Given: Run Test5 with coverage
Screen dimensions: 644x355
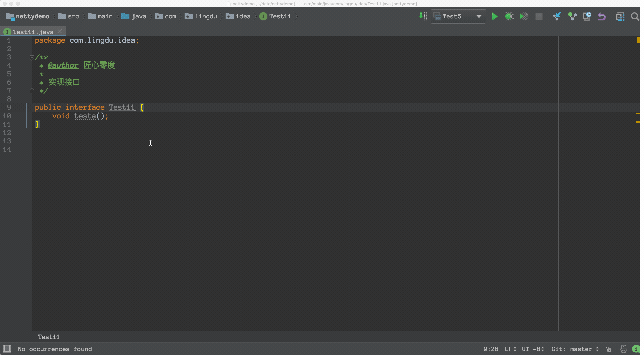Looking at the screenshot, I should coord(524,16).
